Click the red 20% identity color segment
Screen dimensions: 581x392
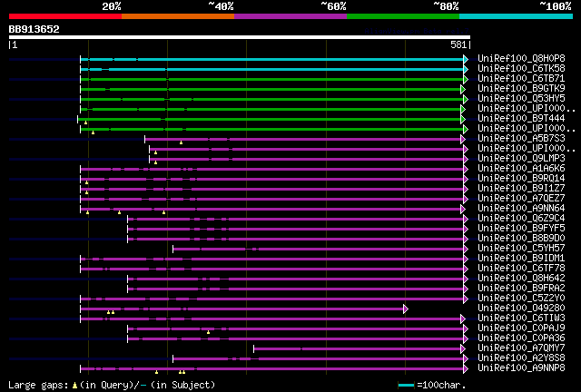tap(65, 16)
